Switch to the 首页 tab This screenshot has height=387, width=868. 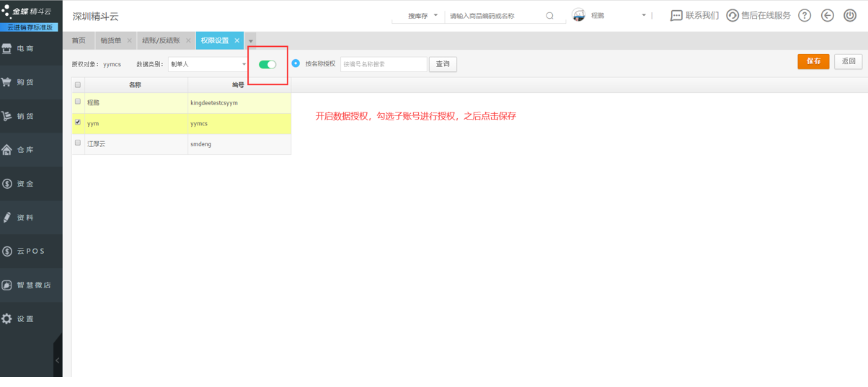tap(79, 41)
